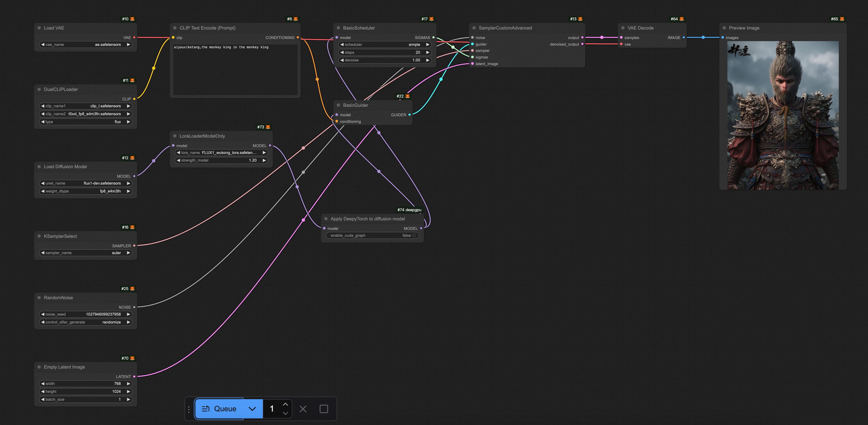Viewport: 868px width, 425px height.
Task: Open the Queue options dropdown chevron
Action: click(252, 409)
